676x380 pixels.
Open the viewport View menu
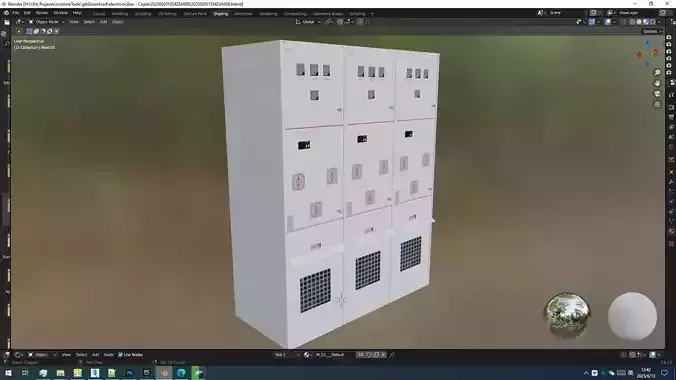click(74, 22)
